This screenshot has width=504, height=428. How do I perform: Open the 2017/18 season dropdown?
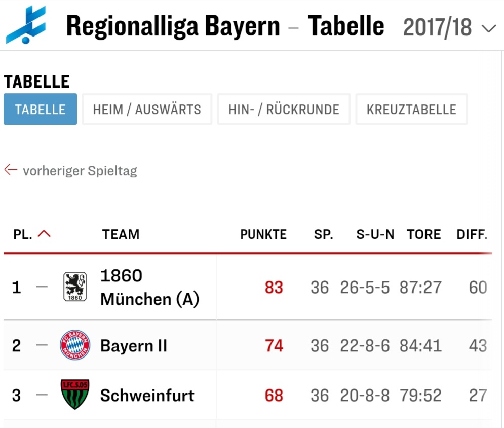[x=449, y=27]
